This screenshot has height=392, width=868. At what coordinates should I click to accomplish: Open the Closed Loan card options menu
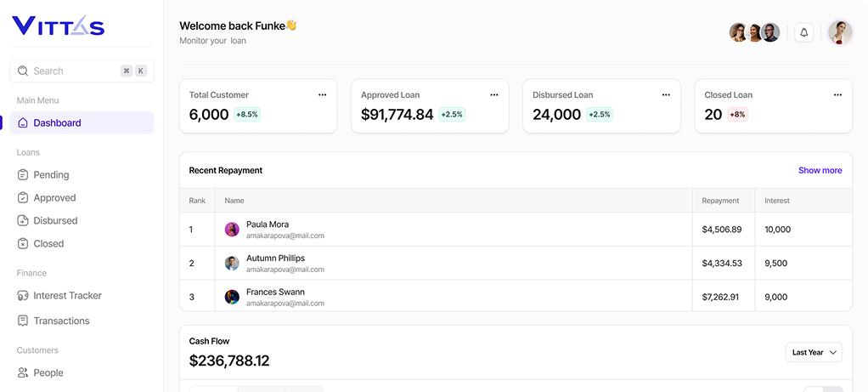(837, 95)
